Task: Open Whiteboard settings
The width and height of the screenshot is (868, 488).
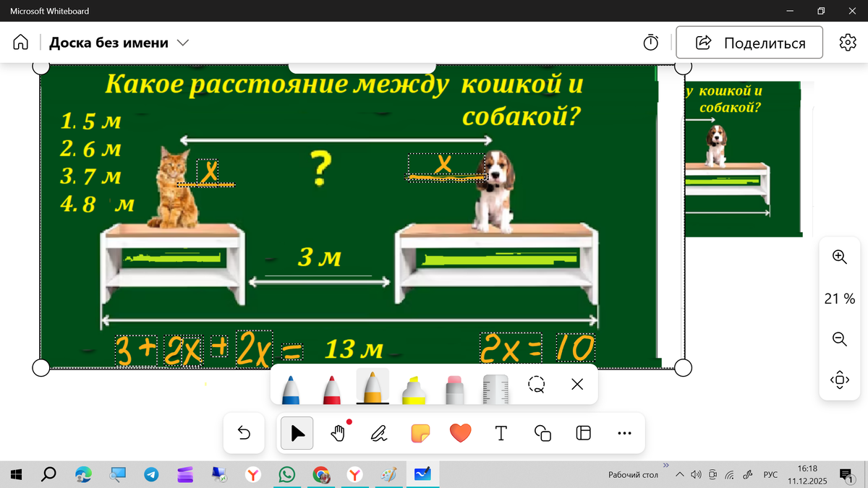Action: tap(847, 42)
